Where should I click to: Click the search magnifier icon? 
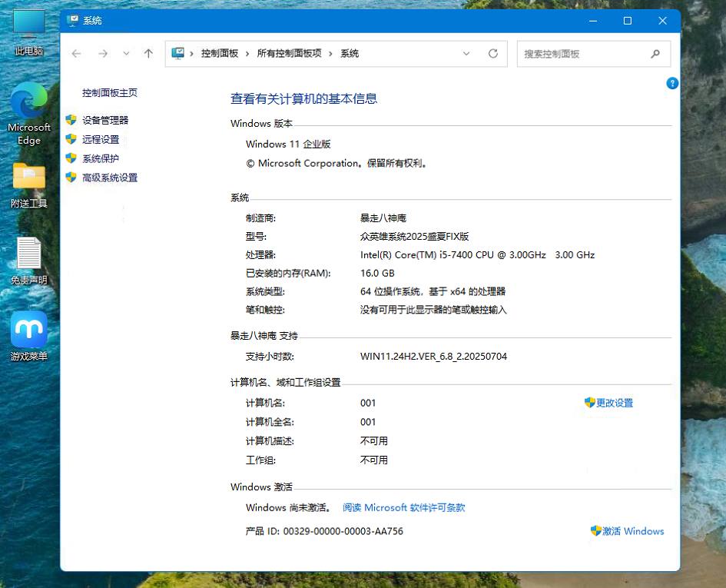point(655,54)
